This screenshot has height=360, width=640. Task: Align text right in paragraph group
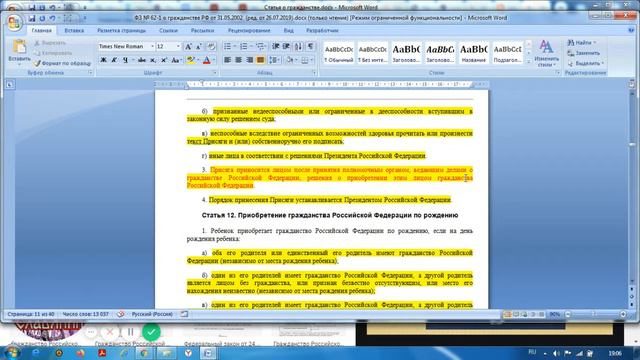pos(249,60)
